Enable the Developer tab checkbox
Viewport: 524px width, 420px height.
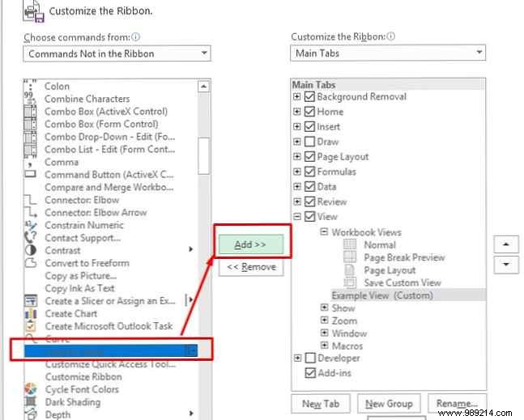pyautogui.click(x=310, y=358)
